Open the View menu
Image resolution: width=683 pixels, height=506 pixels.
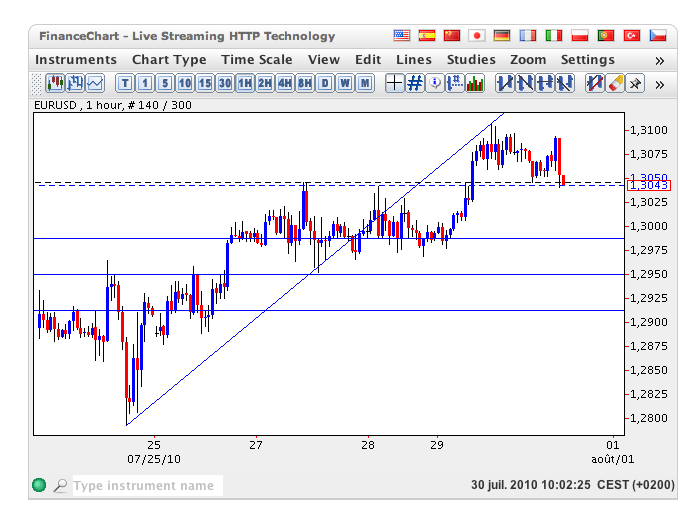pyautogui.click(x=324, y=60)
